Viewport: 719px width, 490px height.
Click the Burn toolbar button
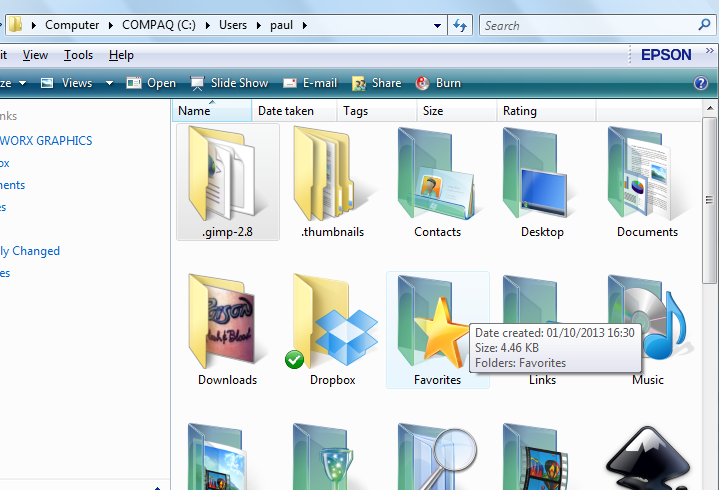tap(438, 83)
